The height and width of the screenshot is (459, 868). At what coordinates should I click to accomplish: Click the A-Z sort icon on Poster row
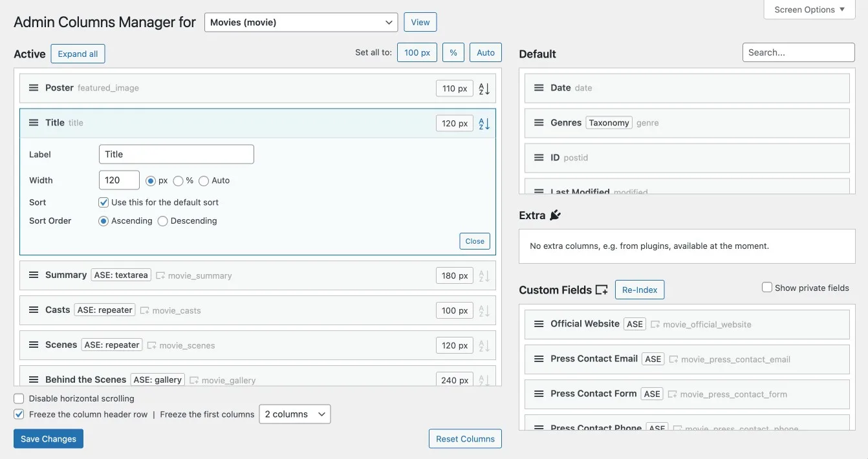tap(484, 89)
